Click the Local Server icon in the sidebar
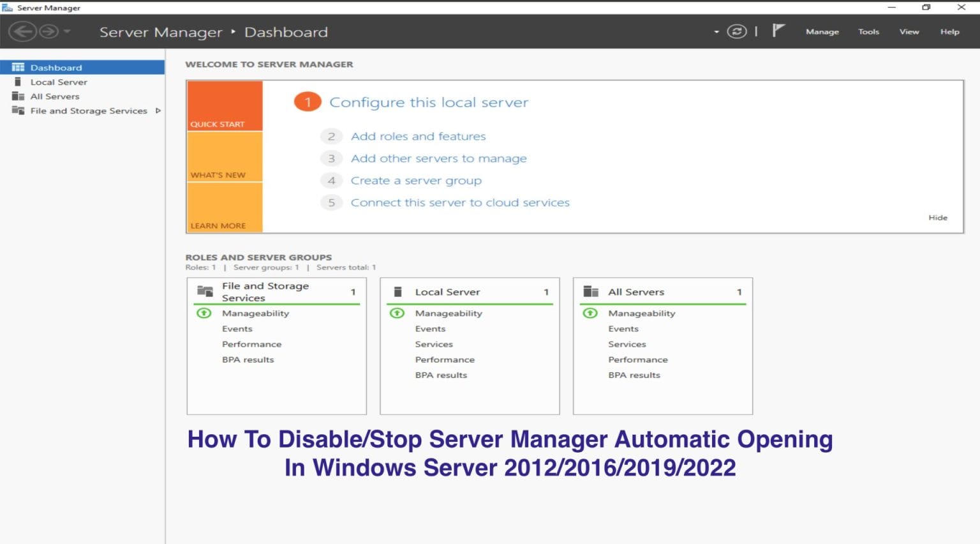The image size is (980, 544). pyautogui.click(x=19, y=82)
